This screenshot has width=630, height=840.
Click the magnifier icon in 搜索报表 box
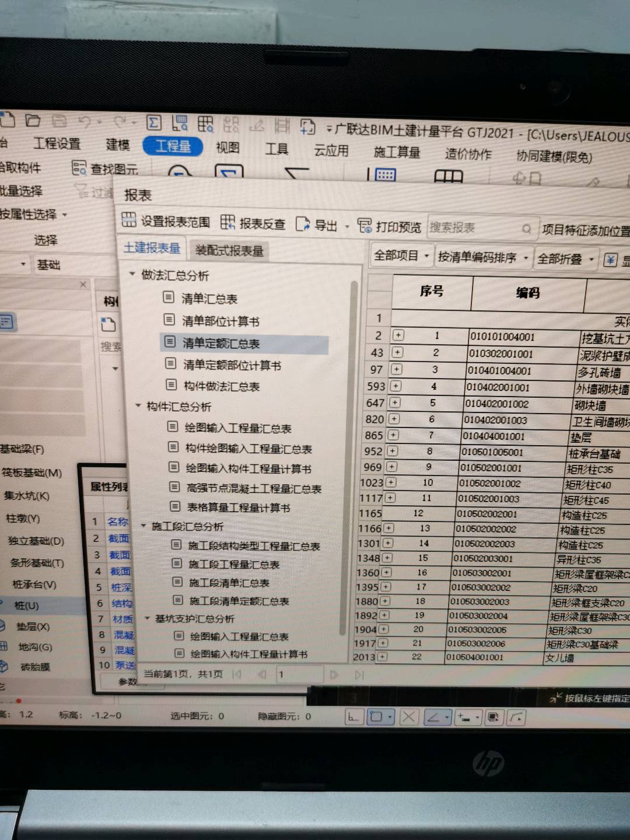coord(526,229)
